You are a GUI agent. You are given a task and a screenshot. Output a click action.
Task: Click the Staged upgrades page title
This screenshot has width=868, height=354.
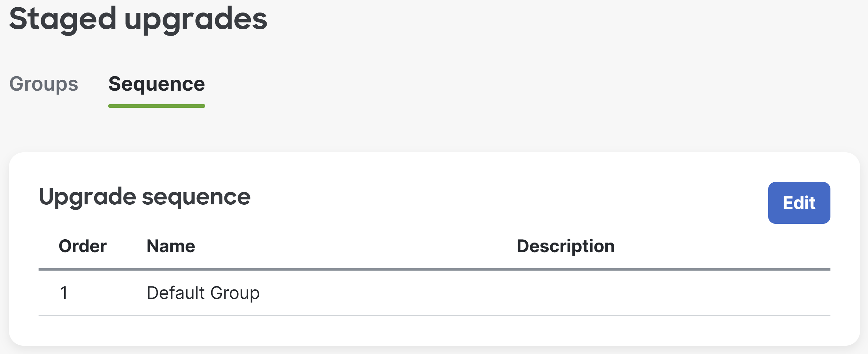point(138,19)
